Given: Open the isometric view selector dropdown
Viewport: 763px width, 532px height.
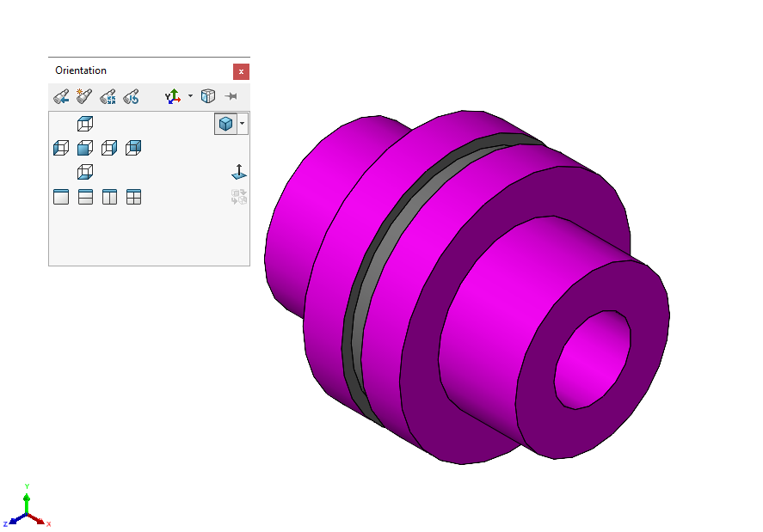Looking at the screenshot, I should 241,124.
